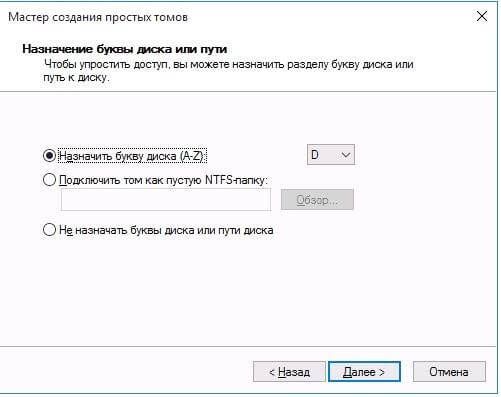Choose 'Подключить том как пустую NTFS-папку' option
This screenshot has width=501, height=397.
pyautogui.click(x=49, y=180)
